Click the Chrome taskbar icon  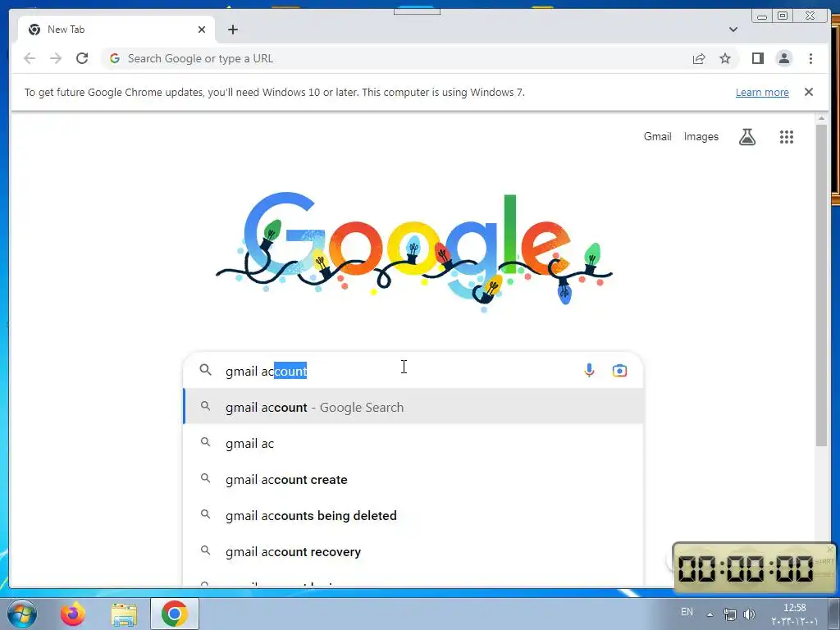coord(174,614)
